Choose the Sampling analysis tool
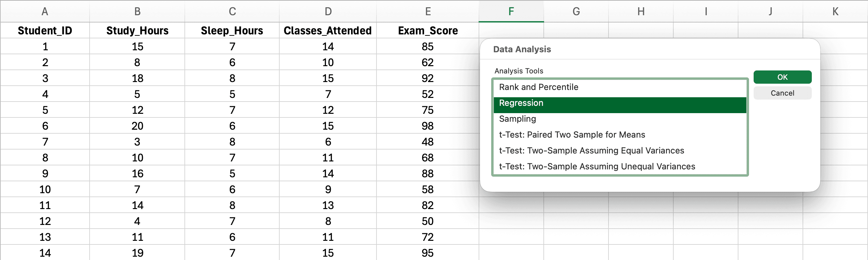The image size is (868, 260). [518, 119]
